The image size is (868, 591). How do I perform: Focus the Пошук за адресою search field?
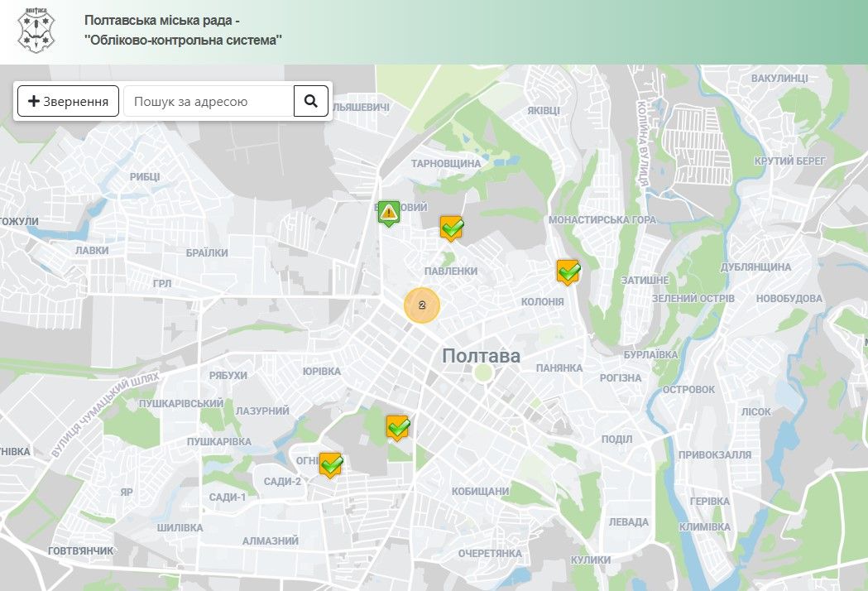point(209,101)
